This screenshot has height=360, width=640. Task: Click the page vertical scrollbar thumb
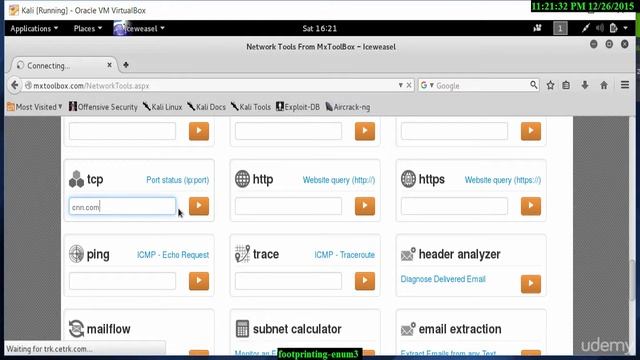[632, 280]
